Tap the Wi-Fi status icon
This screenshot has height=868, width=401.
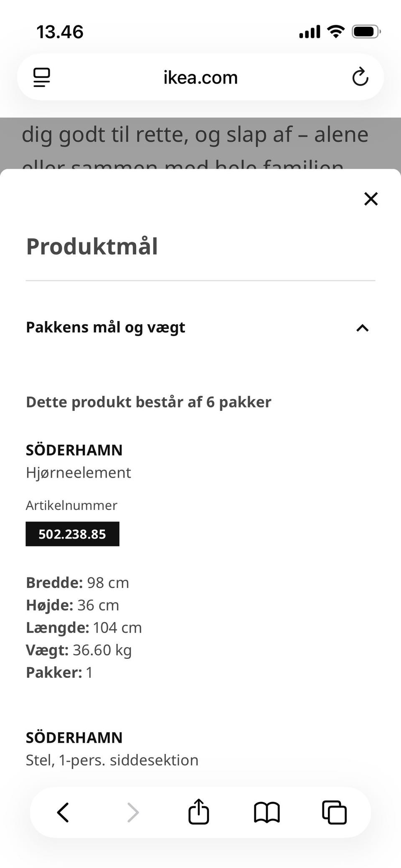coord(335,32)
